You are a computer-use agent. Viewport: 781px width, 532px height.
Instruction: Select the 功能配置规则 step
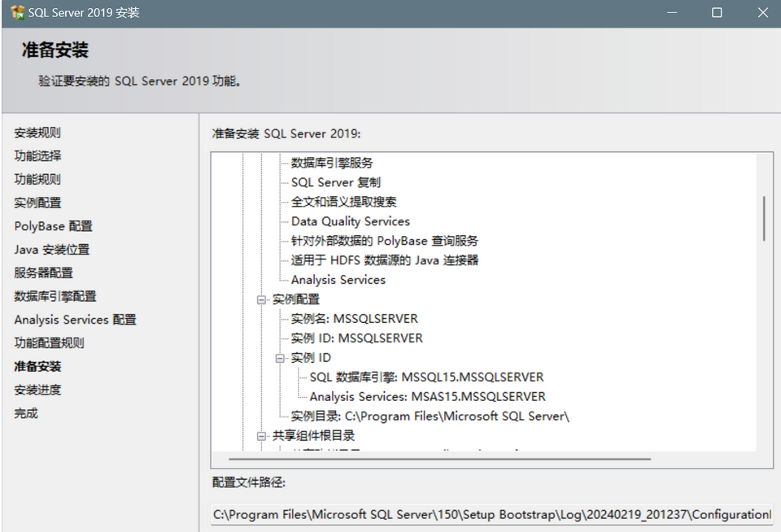point(50,343)
